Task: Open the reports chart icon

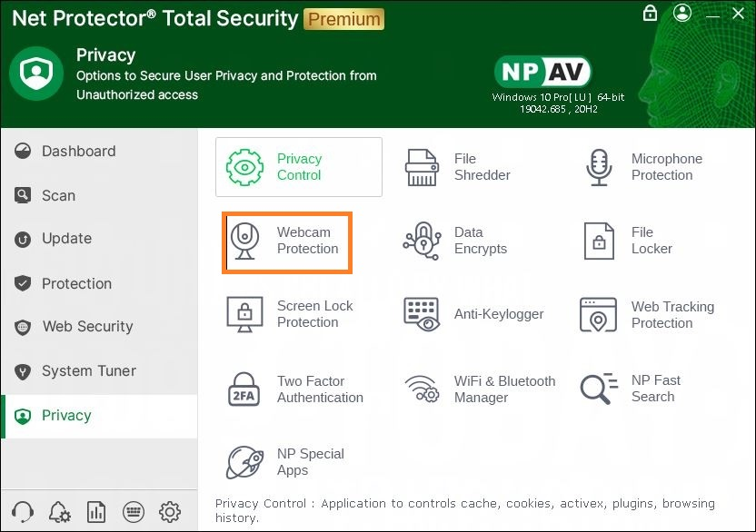Action: coord(96,512)
